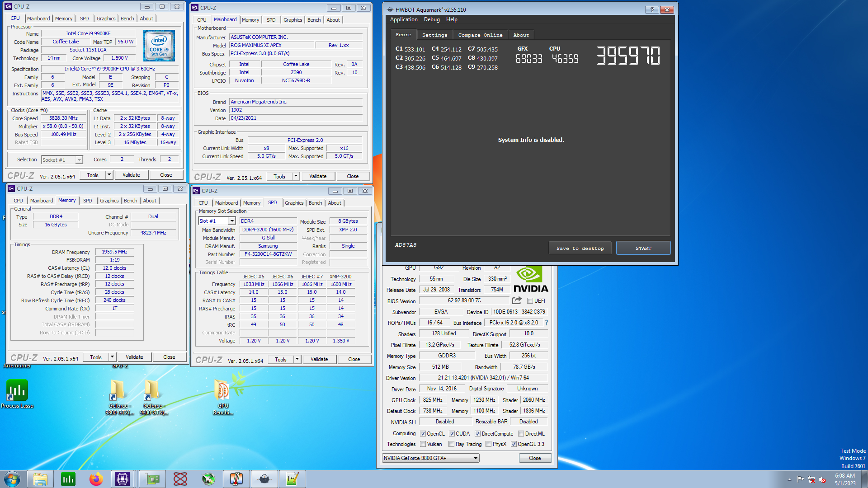Open the Action Center flag icon
The width and height of the screenshot is (868, 488).
pos(801,479)
